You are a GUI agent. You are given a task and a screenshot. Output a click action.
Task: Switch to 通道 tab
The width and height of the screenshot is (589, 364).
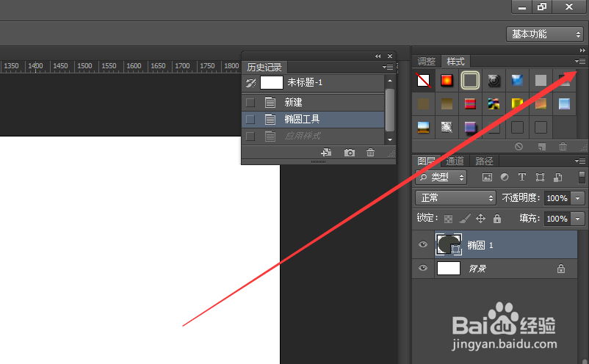coord(455,161)
